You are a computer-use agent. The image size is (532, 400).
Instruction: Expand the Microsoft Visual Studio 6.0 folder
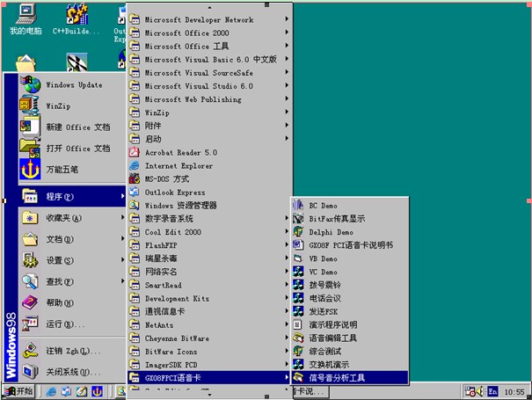[x=198, y=86]
